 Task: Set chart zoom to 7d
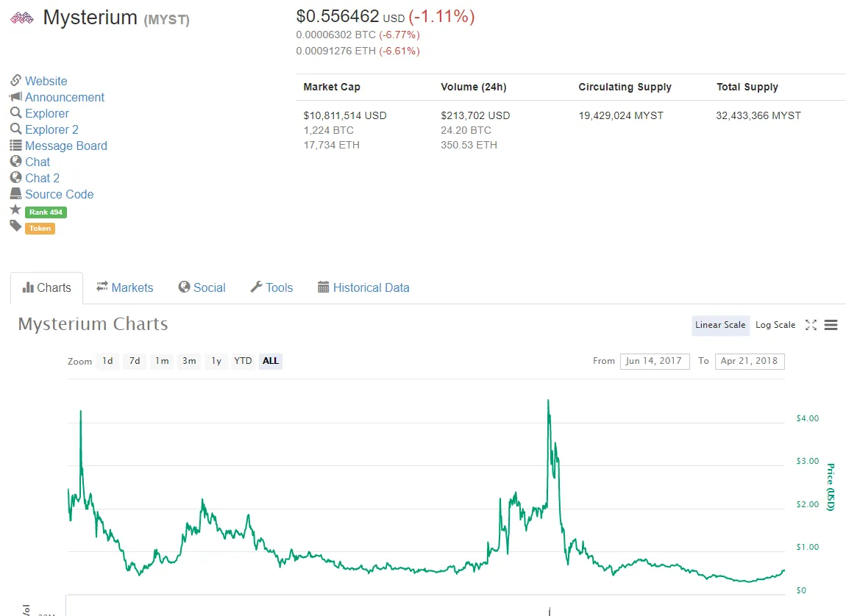click(x=135, y=361)
